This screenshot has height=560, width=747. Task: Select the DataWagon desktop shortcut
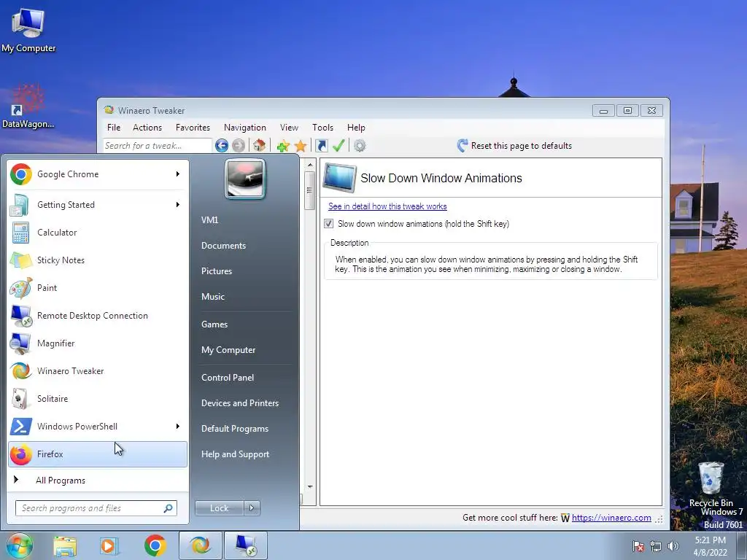click(28, 106)
